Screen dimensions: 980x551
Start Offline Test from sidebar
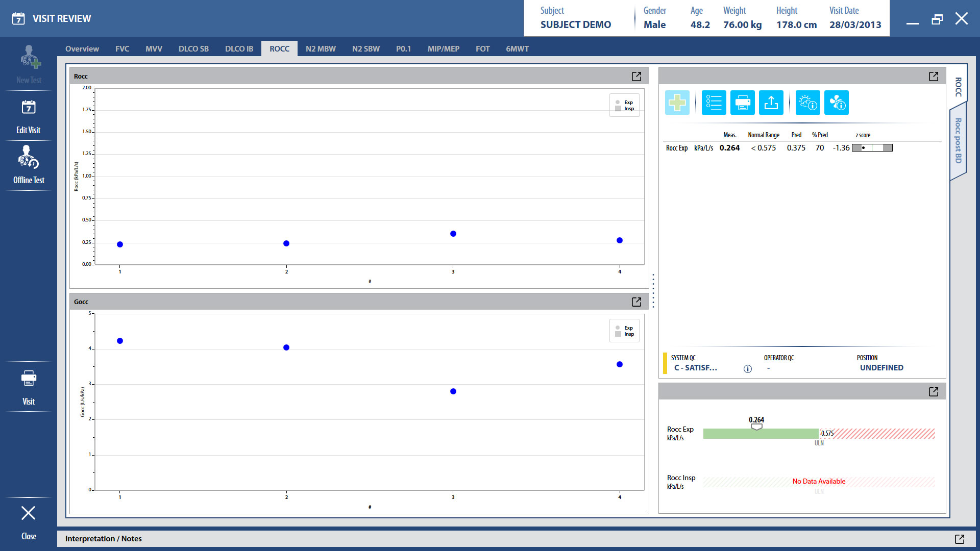coord(29,165)
